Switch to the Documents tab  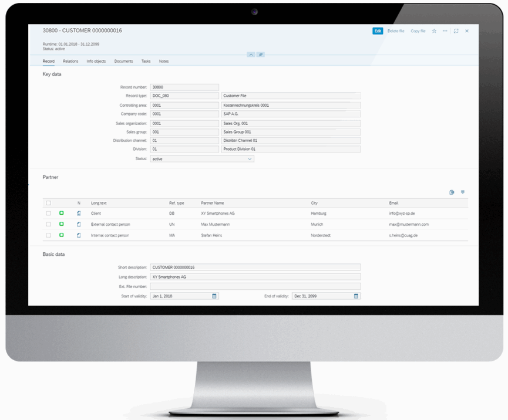[123, 61]
